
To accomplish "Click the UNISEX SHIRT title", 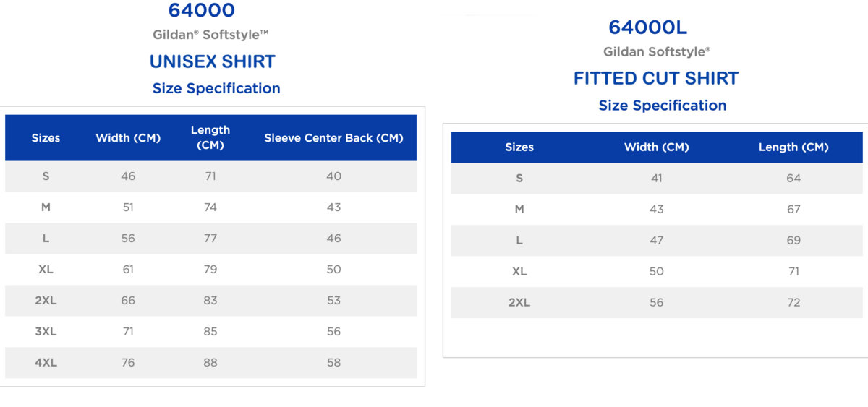I will (x=213, y=61).
